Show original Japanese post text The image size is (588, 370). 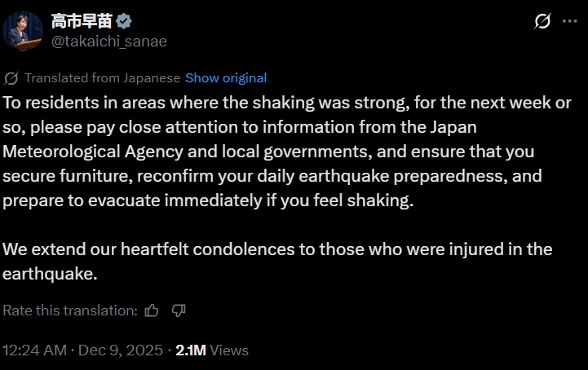click(226, 78)
